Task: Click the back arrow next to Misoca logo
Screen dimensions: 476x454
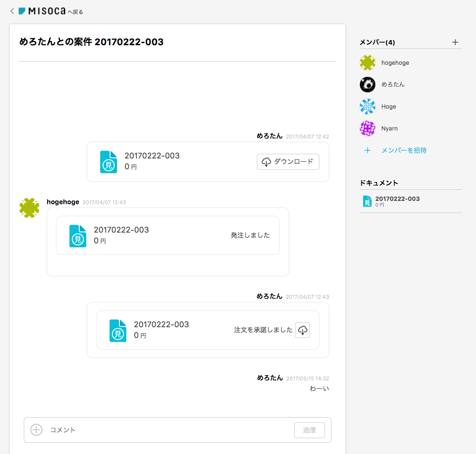Action: pos(12,11)
